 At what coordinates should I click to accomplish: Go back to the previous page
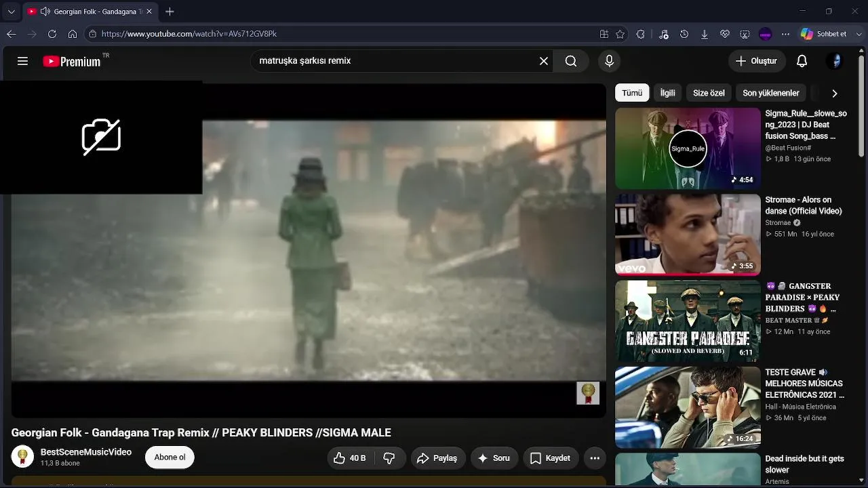[11, 34]
